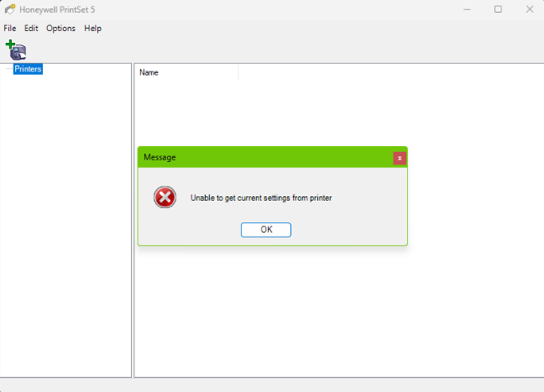The width and height of the screenshot is (544, 392).
Task: Click the splitter between tree and list panes
Action: 133,218
